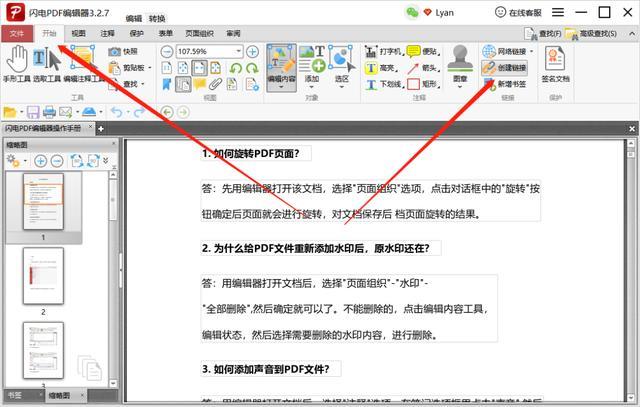640x407 pixels.
Task: Click the fit page view icon
Action: pos(183,68)
